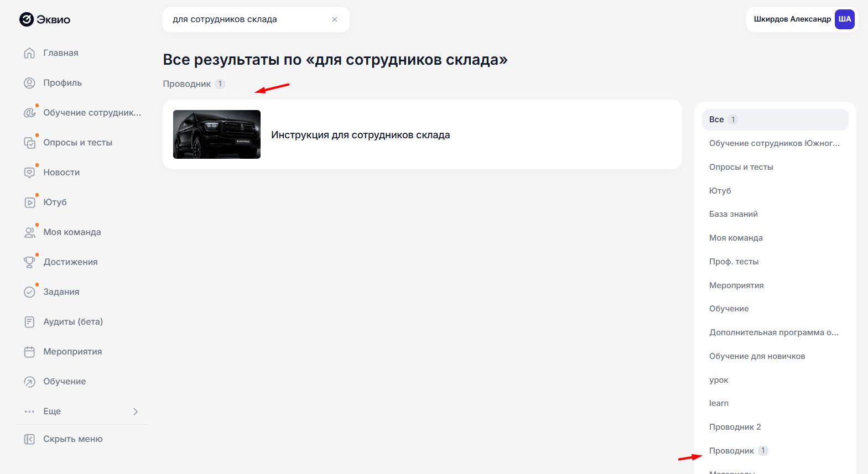The width and height of the screenshot is (868, 474).
Task: Filter results by learn
Action: (719, 403)
